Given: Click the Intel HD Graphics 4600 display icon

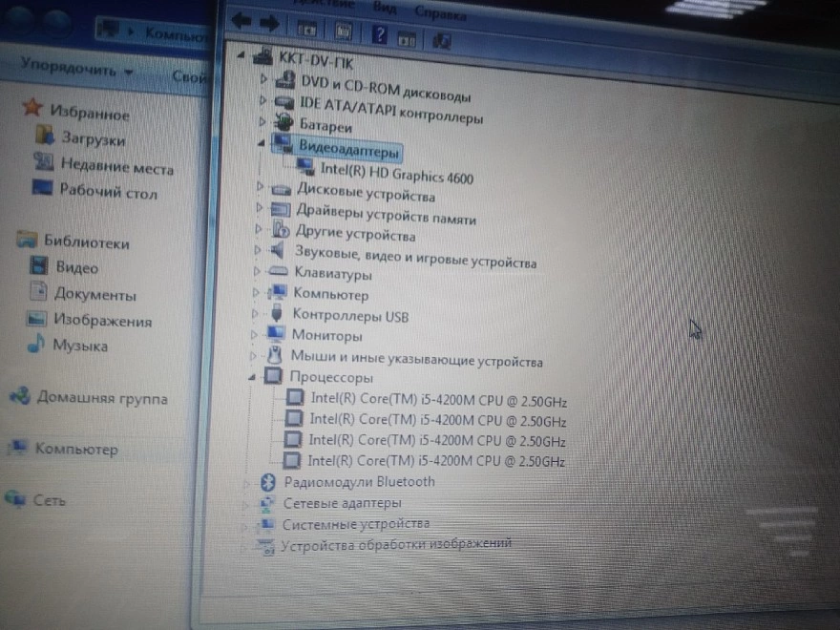Looking at the screenshot, I should click(305, 167).
